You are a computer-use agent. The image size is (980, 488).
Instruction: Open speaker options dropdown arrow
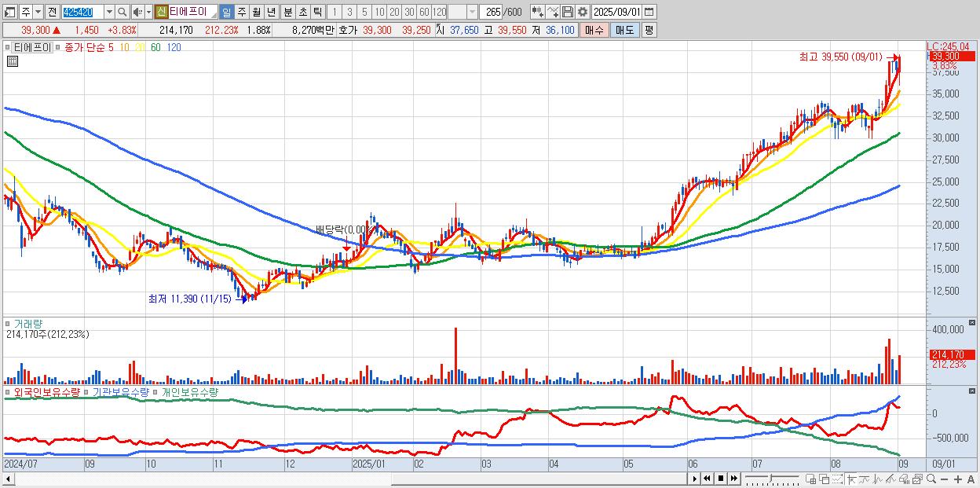(148, 12)
